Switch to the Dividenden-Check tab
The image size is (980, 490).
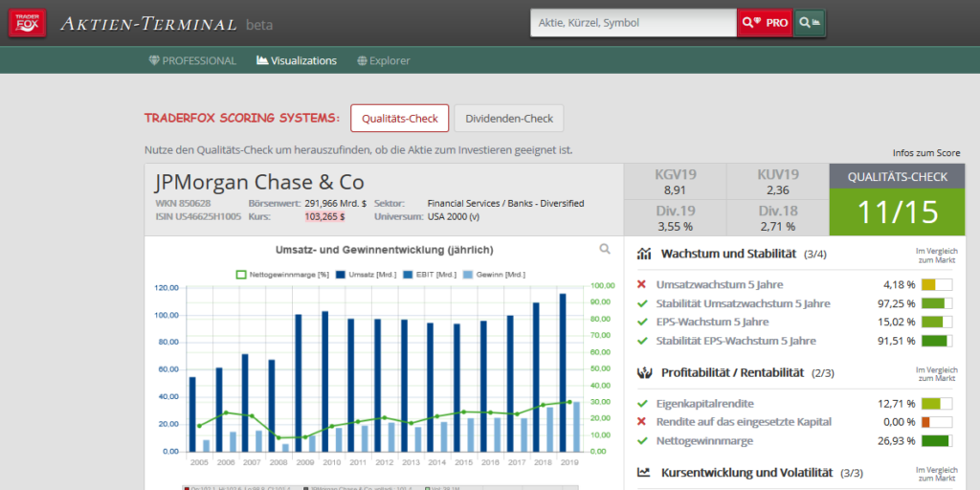(x=509, y=118)
